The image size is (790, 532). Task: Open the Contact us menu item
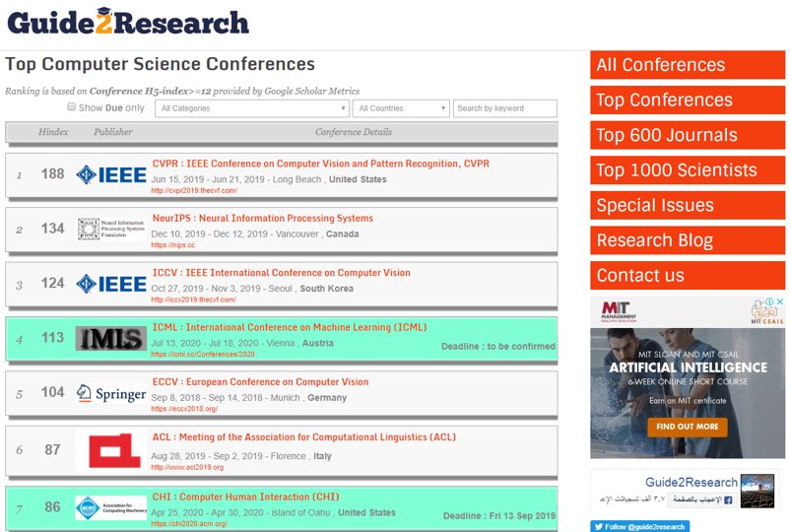(688, 275)
